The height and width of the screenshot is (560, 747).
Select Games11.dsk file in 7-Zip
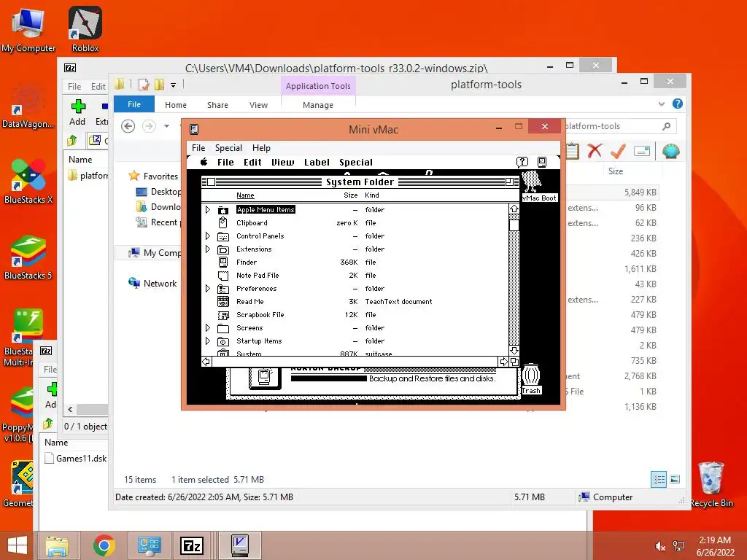tap(76, 458)
